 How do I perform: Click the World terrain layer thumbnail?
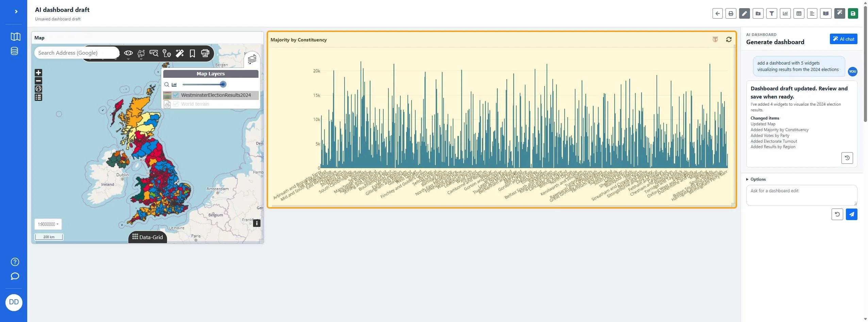pos(167,104)
